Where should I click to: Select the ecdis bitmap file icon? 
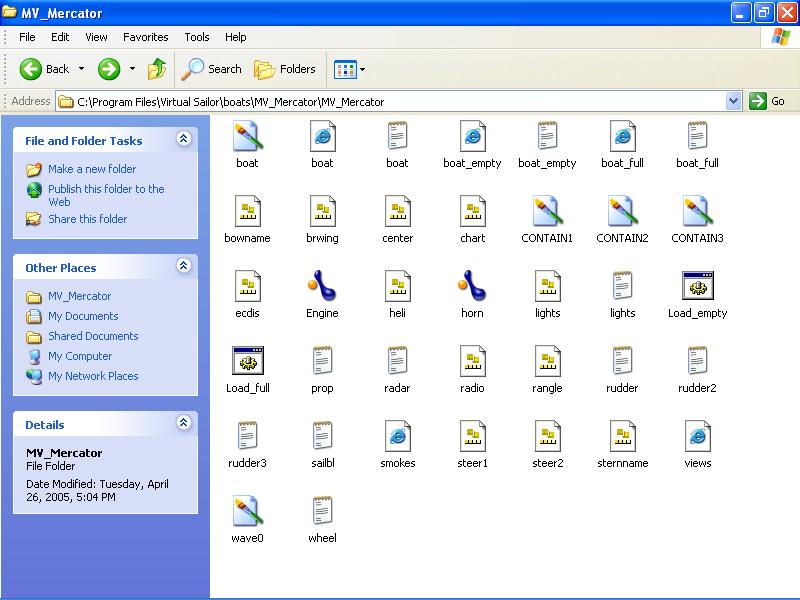[x=247, y=286]
